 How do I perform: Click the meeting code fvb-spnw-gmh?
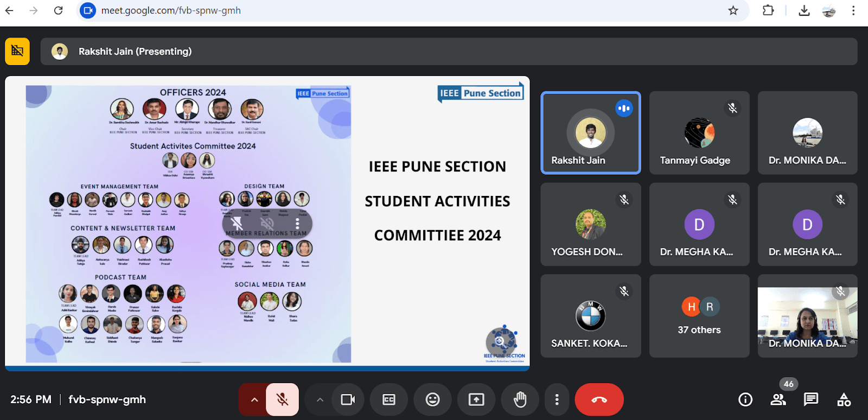[107, 400]
